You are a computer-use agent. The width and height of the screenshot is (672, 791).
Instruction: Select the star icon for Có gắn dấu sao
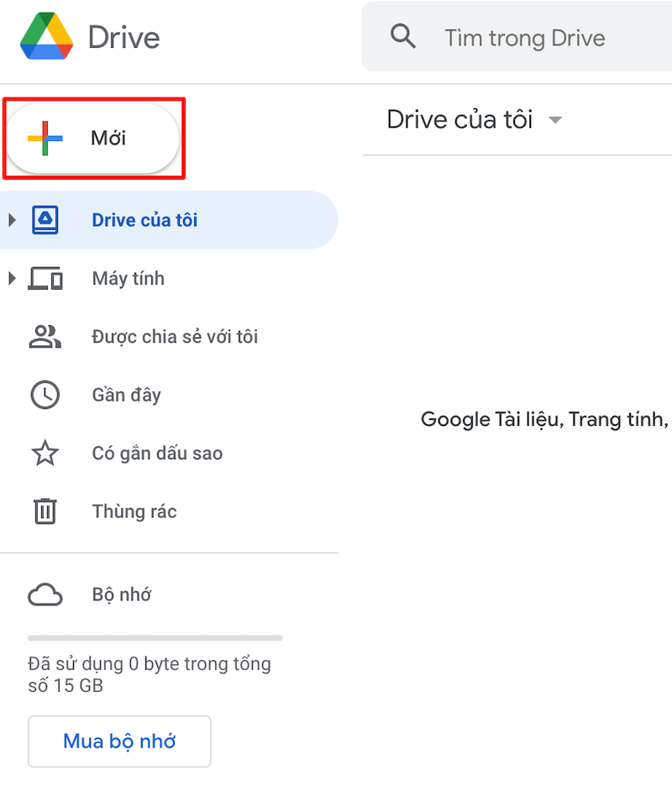pyautogui.click(x=44, y=453)
